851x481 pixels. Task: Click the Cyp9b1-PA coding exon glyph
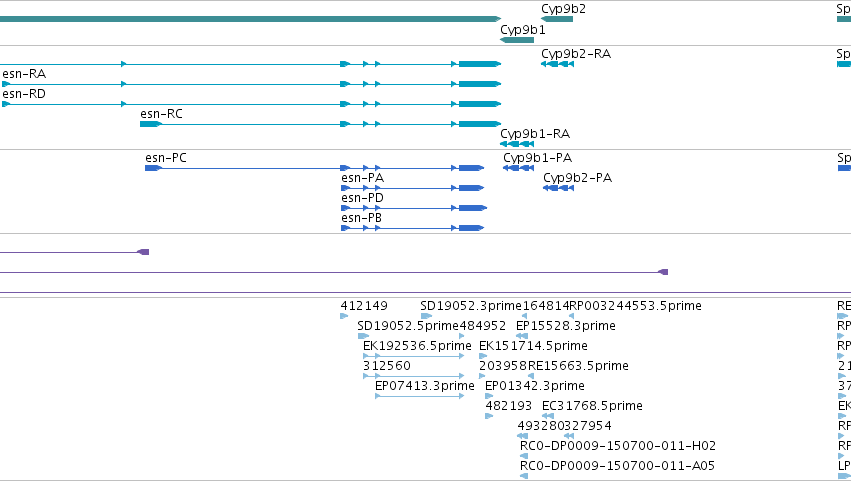coord(518,168)
